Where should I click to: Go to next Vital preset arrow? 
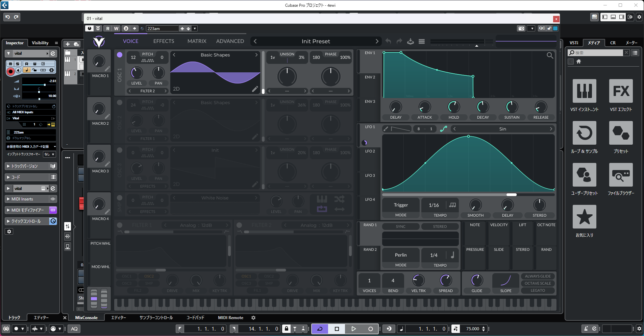[x=377, y=41]
